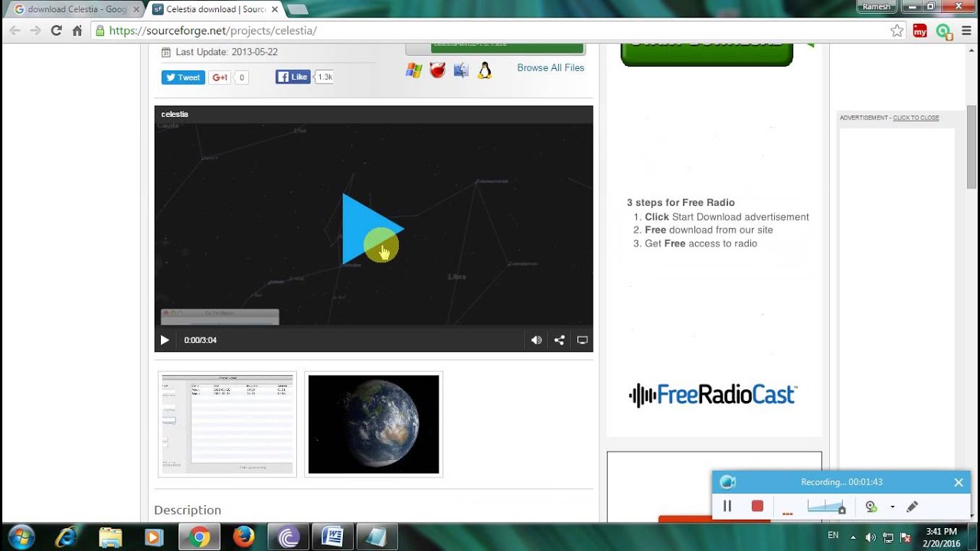The width and height of the screenshot is (980, 551).
Task: Click the Windows platform icon
Action: point(414,70)
